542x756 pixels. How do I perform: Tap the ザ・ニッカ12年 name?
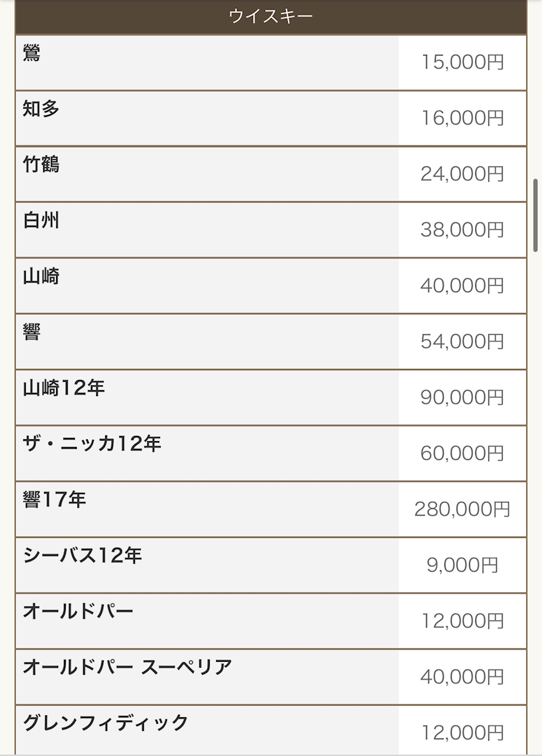pyautogui.click(x=92, y=444)
